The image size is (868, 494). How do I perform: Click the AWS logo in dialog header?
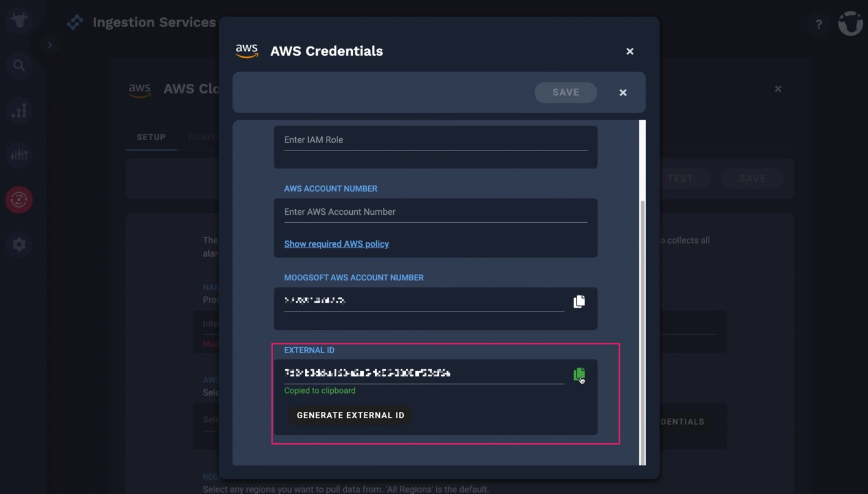point(247,51)
